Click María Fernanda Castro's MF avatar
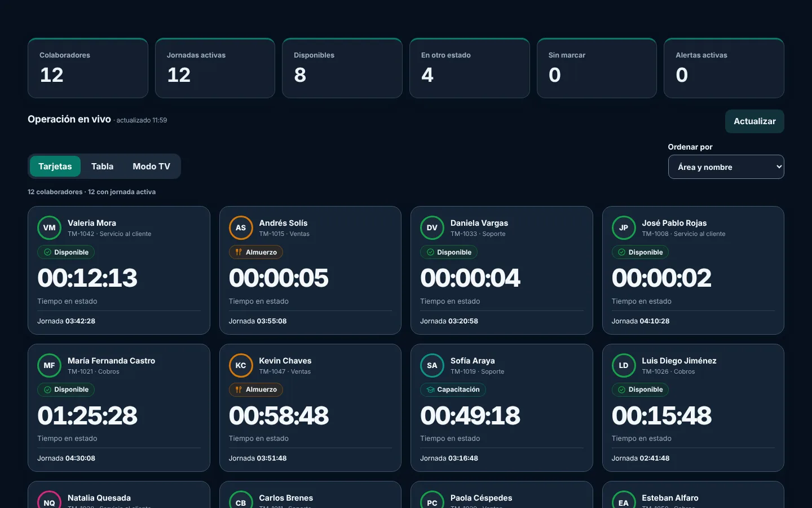This screenshot has width=812, height=508. [x=49, y=366]
